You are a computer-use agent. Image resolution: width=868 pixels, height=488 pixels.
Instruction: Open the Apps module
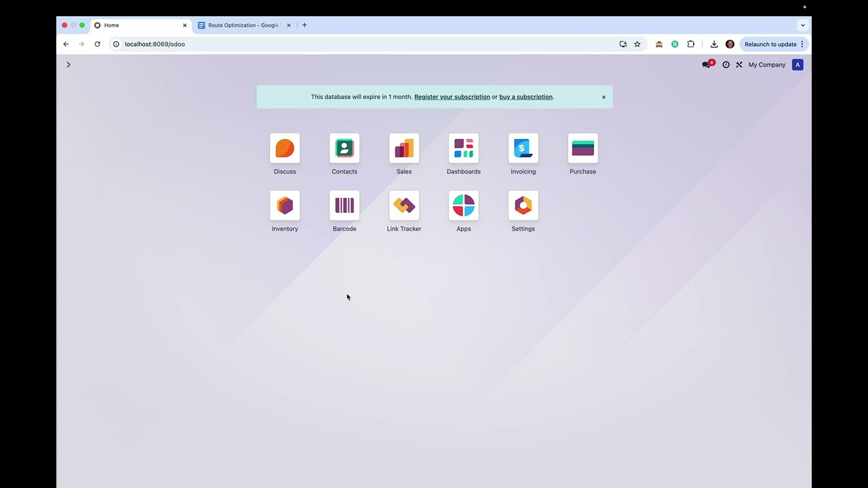(464, 205)
